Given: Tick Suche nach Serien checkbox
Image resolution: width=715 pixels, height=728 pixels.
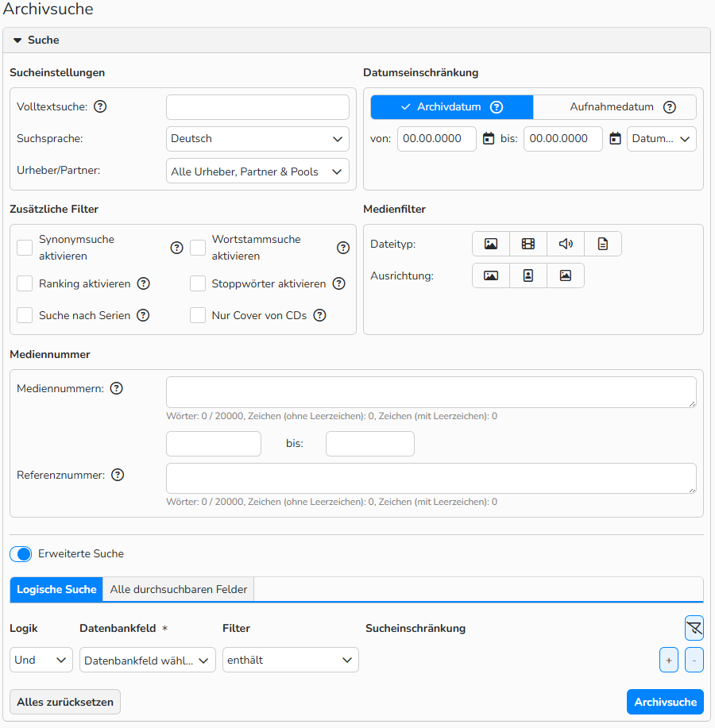Looking at the screenshot, I should [x=25, y=316].
